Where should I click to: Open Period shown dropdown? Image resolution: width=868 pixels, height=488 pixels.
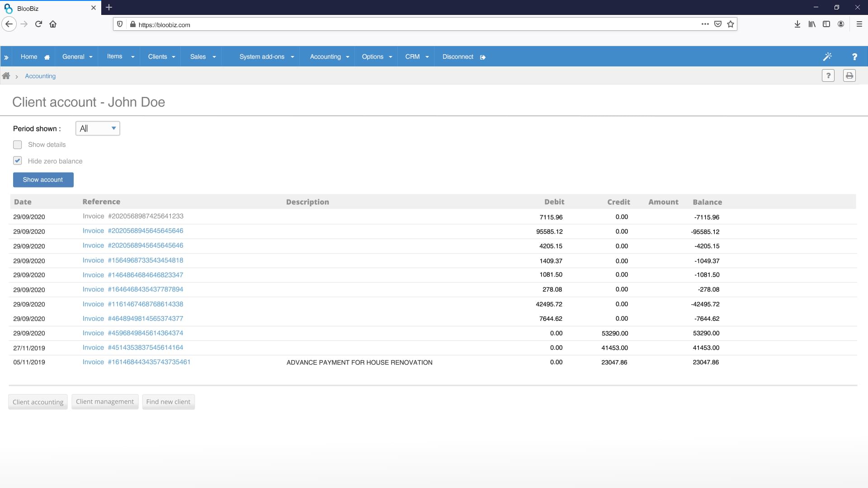pos(98,128)
